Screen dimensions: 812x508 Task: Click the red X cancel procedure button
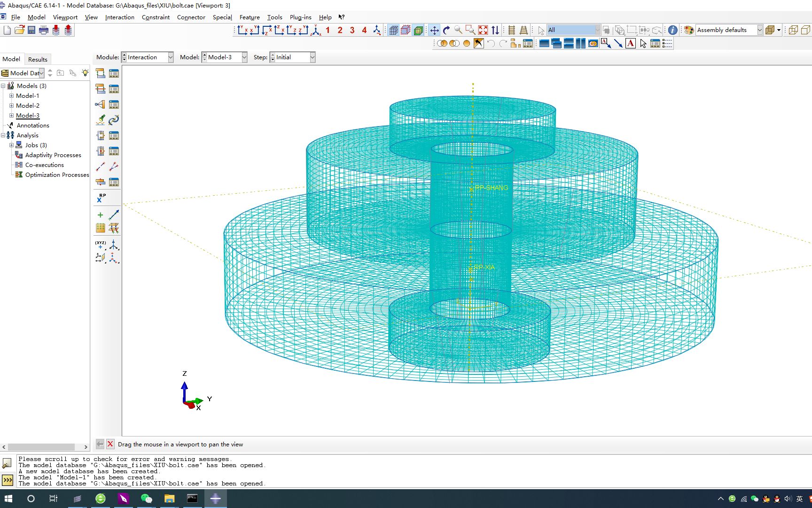tap(110, 444)
